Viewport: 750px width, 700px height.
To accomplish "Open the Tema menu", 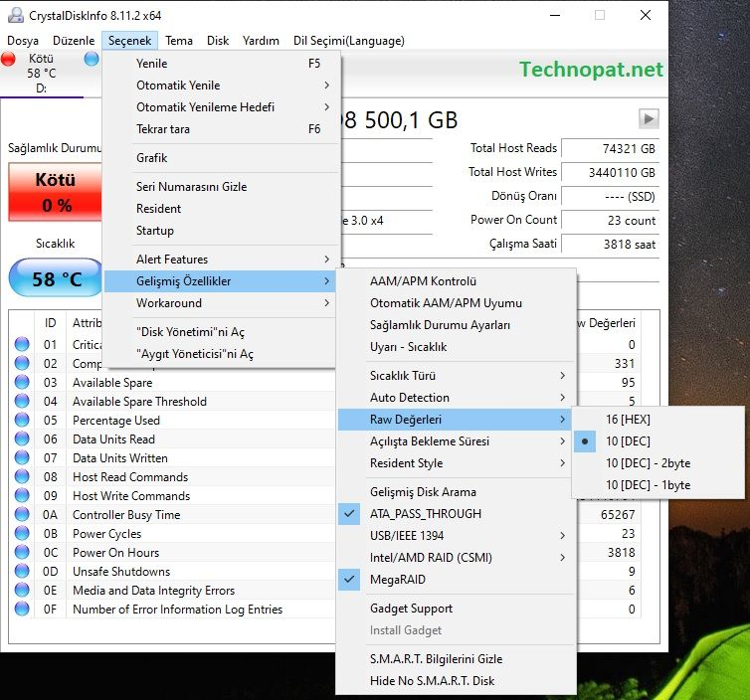I will click(179, 41).
